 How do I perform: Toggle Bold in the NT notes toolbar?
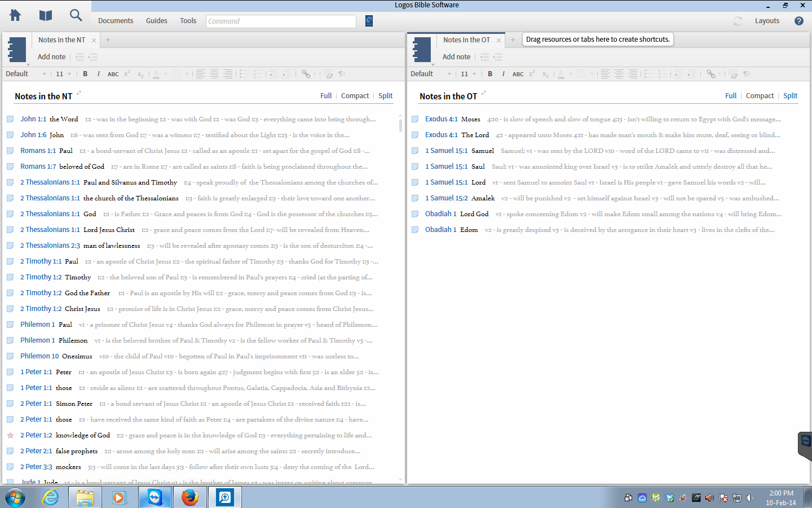coord(85,74)
